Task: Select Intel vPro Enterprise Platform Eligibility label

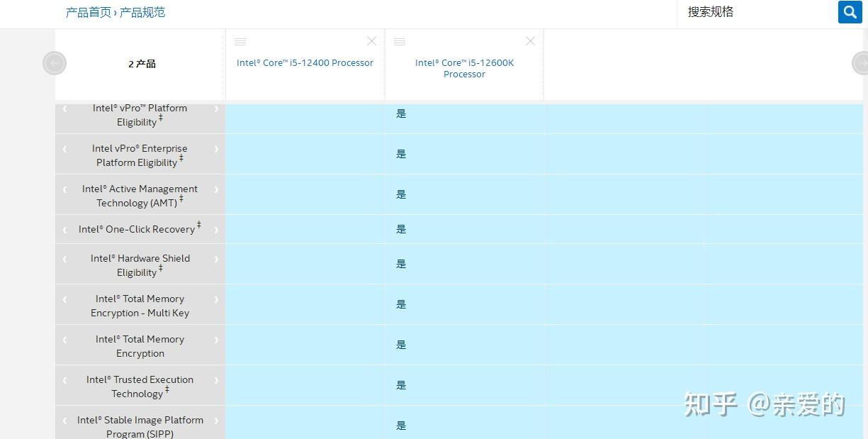Action: pos(140,155)
